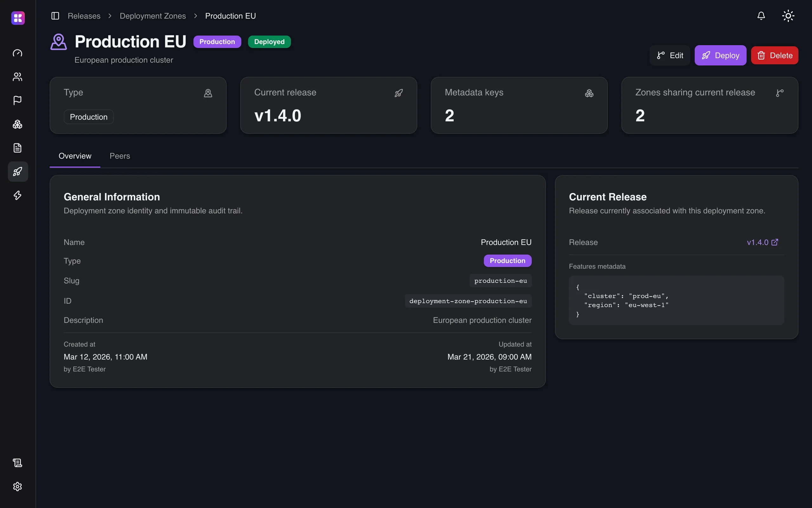Open the settings gear in sidebar

click(17, 486)
